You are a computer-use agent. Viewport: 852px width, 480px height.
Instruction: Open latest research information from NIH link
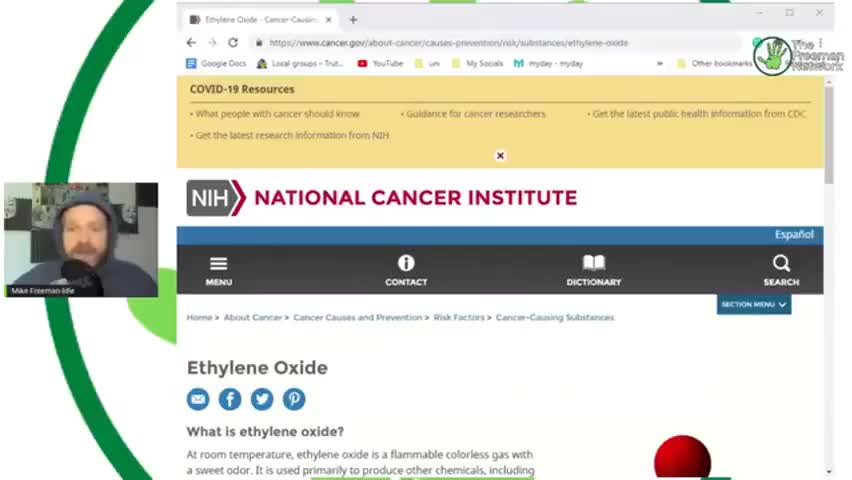tap(292, 135)
